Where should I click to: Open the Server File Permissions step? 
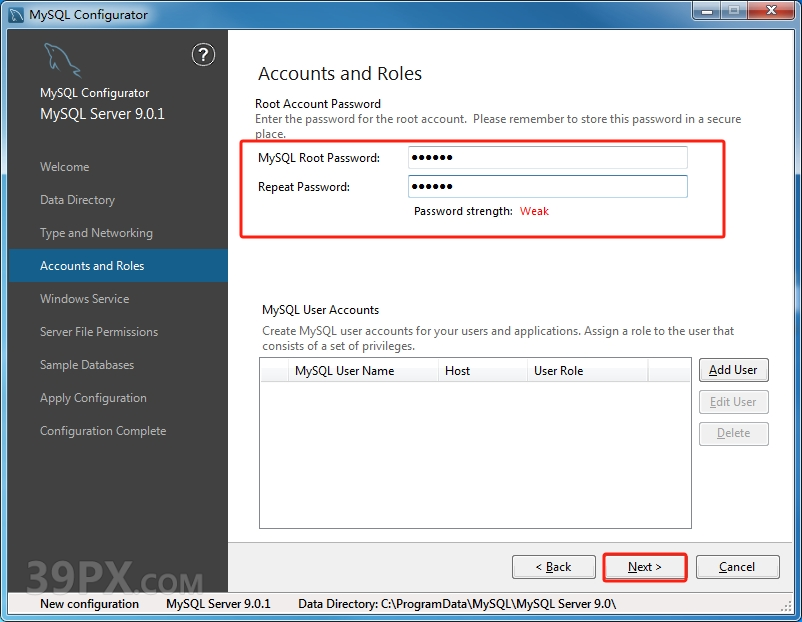[x=99, y=332]
